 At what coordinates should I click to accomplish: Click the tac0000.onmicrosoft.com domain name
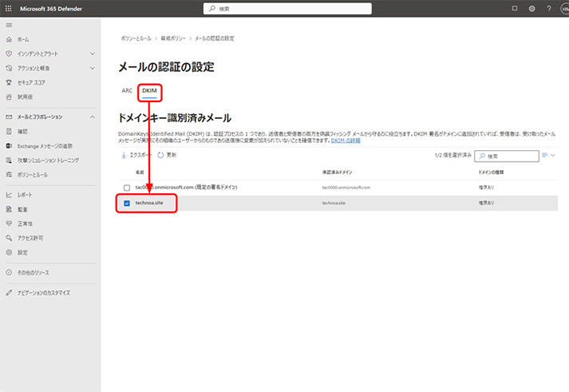[x=186, y=188]
